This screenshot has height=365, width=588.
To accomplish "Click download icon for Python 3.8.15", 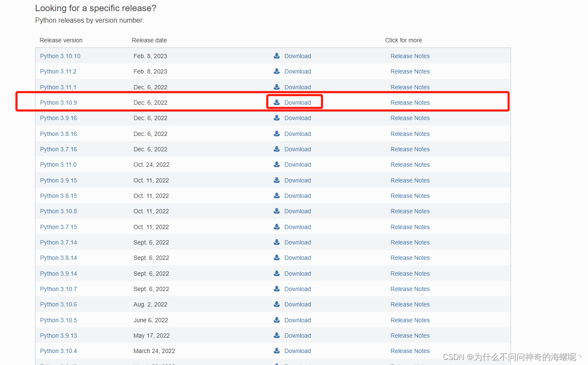I will pos(277,195).
